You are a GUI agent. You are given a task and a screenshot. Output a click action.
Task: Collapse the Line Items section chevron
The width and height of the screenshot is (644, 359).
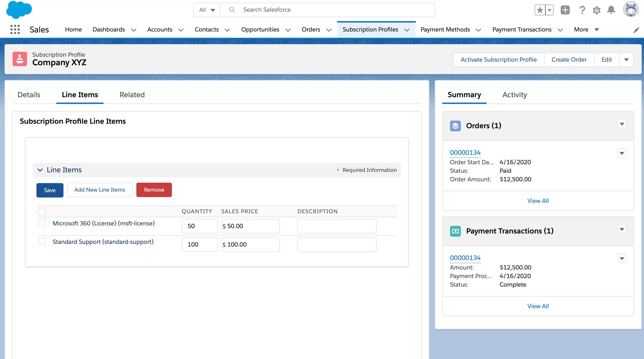40,170
